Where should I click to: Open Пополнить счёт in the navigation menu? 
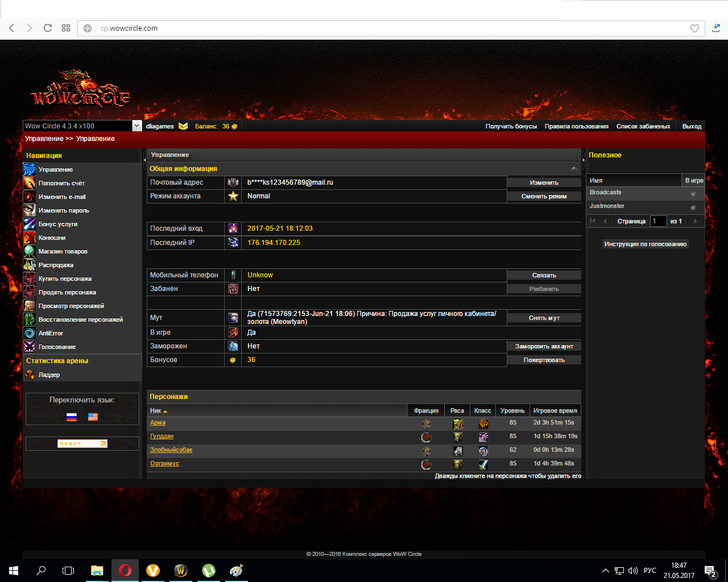pyautogui.click(x=61, y=183)
